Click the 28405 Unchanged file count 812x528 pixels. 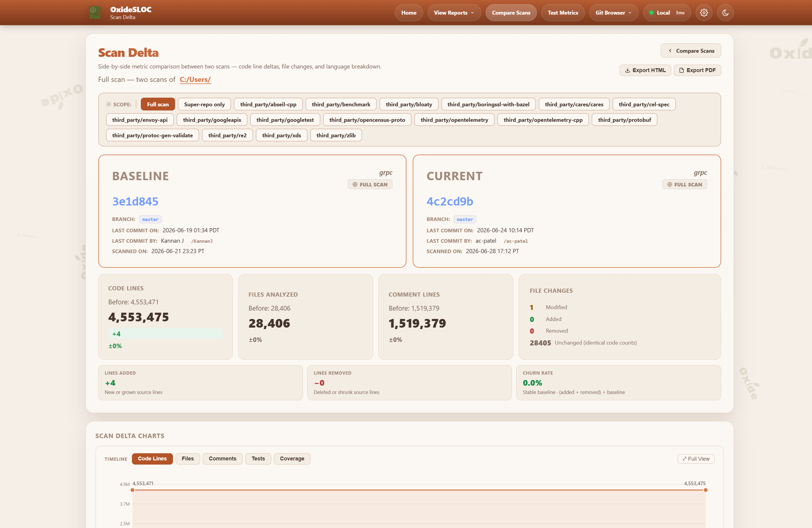point(540,343)
